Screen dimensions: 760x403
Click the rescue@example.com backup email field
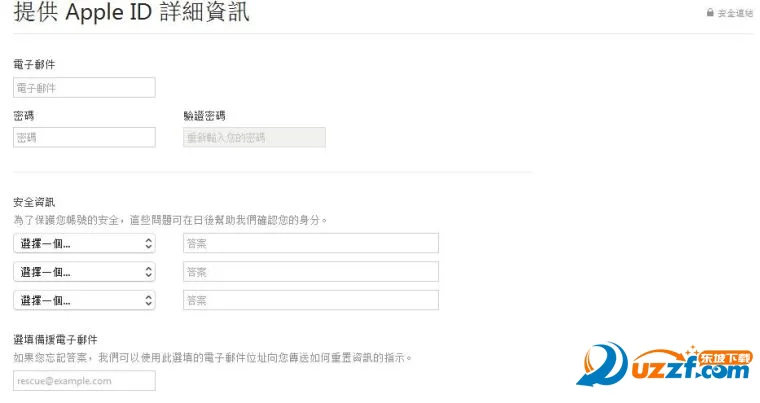click(x=84, y=381)
